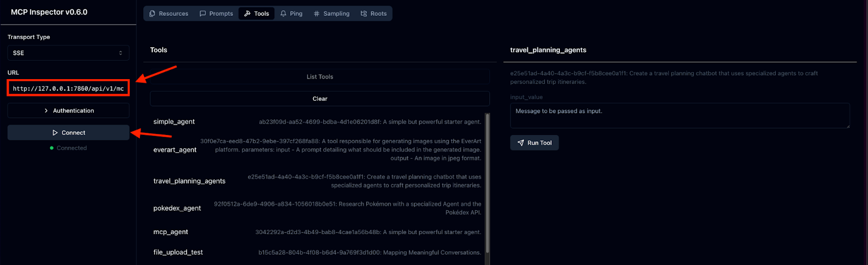
Task: Click the input_value message text area
Action: [x=680, y=115]
